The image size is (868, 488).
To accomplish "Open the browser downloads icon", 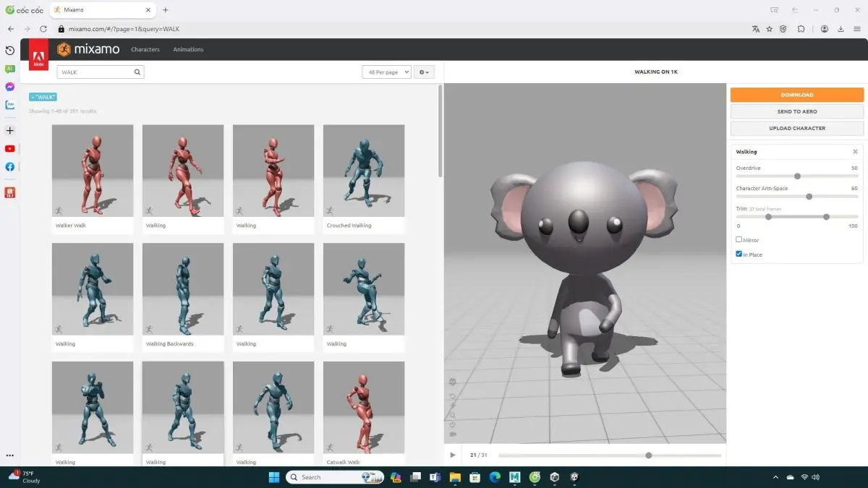I will click(x=841, y=29).
